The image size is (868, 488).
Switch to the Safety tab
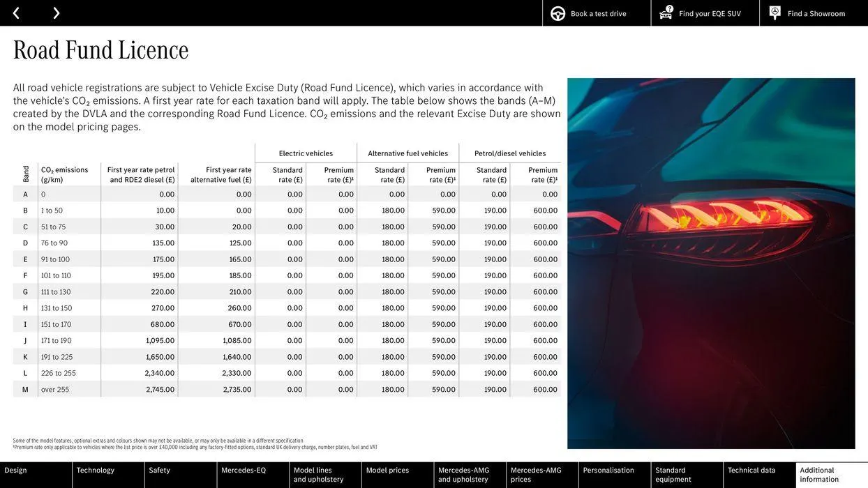click(181, 475)
